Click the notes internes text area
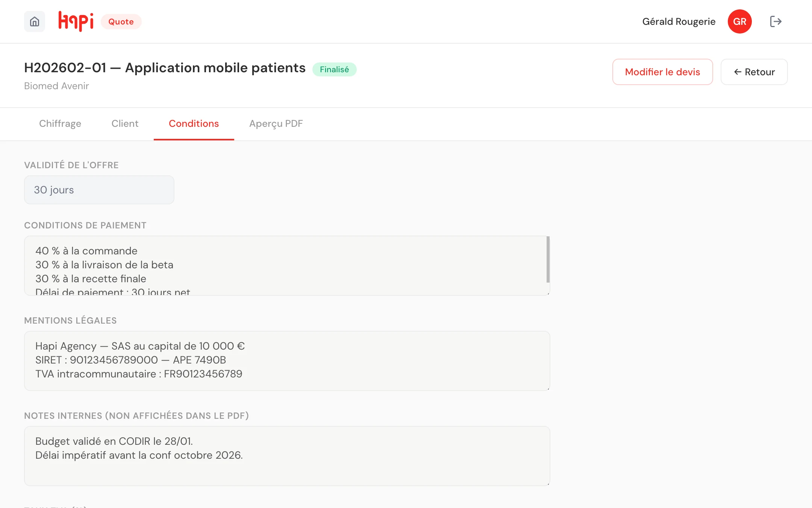 (287, 456)
